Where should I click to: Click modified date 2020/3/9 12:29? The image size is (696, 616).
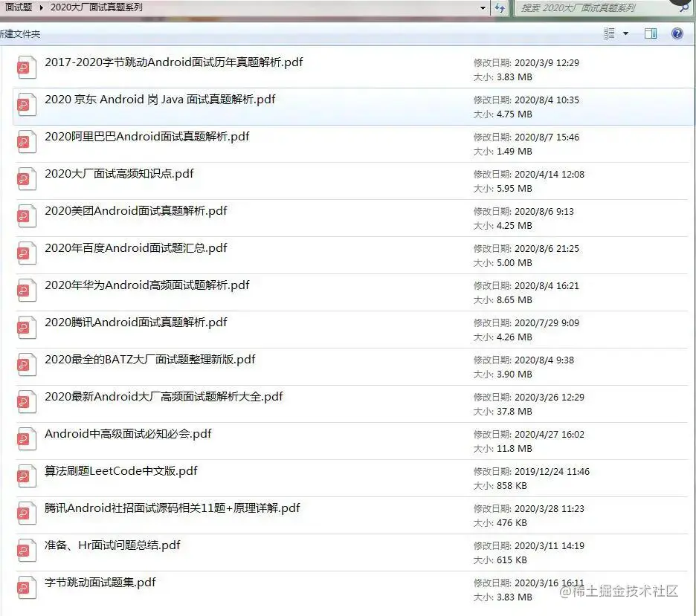[x=547, y=63]
